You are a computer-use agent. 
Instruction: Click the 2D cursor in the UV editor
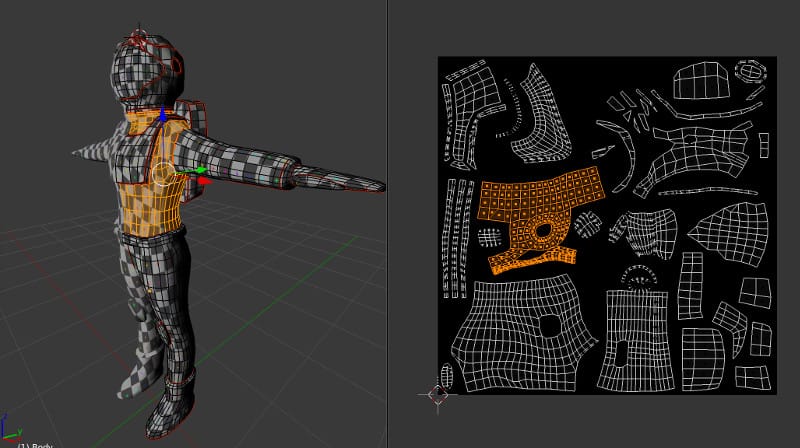click(x=438, y=394)
